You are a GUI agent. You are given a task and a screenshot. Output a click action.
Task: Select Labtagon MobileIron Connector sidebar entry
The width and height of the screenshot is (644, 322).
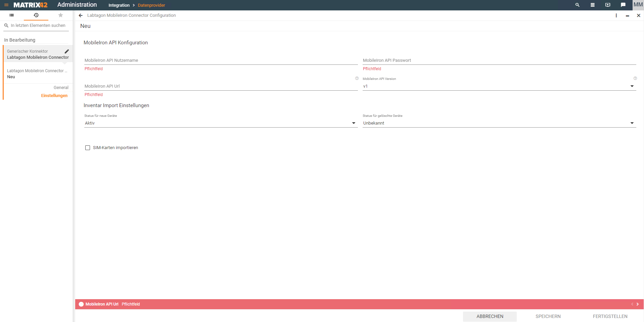tap(38, 54)
